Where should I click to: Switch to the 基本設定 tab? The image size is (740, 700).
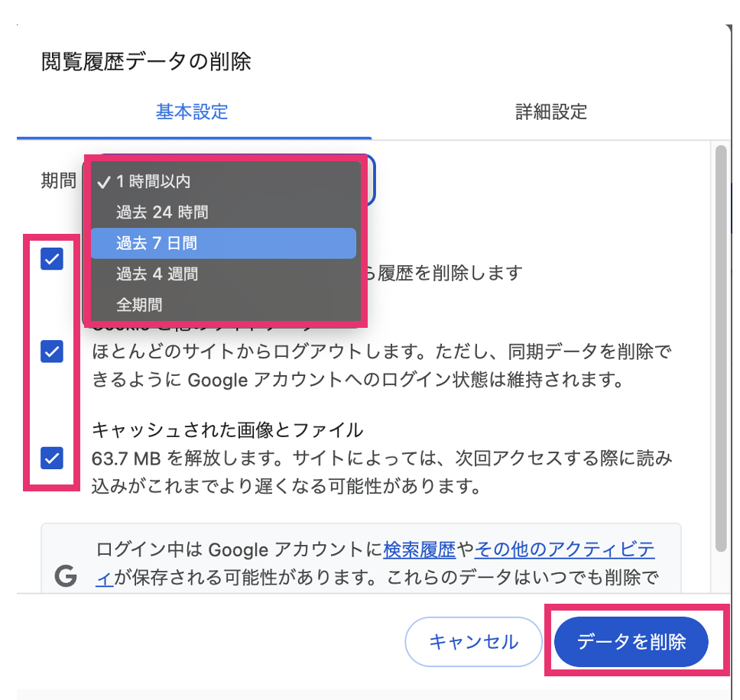point(192,112)
